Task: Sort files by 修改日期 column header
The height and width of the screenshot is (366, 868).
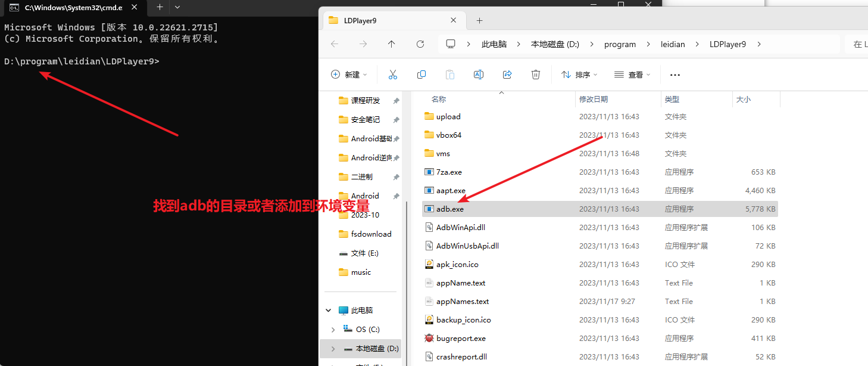Action: 594,100
